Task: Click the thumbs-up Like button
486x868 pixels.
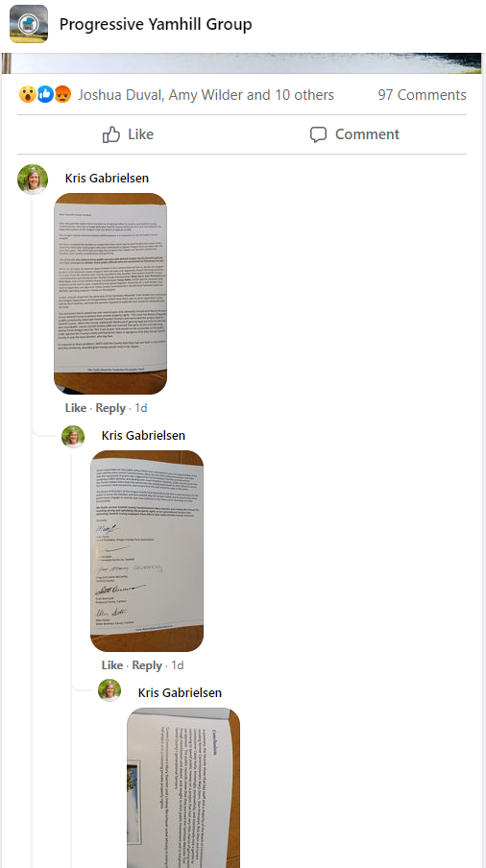Action: [128, 134]
